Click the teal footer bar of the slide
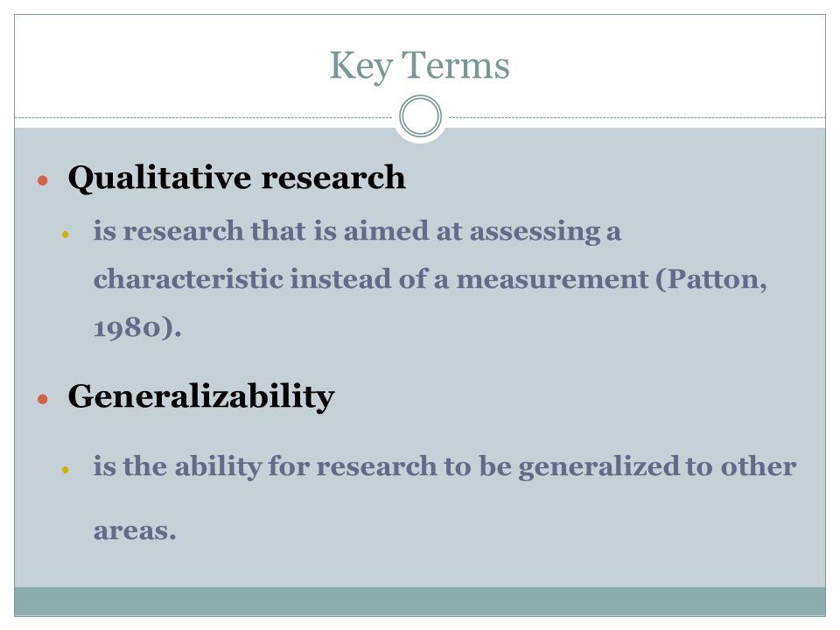 pyautogui.click(x=420, y=601)
